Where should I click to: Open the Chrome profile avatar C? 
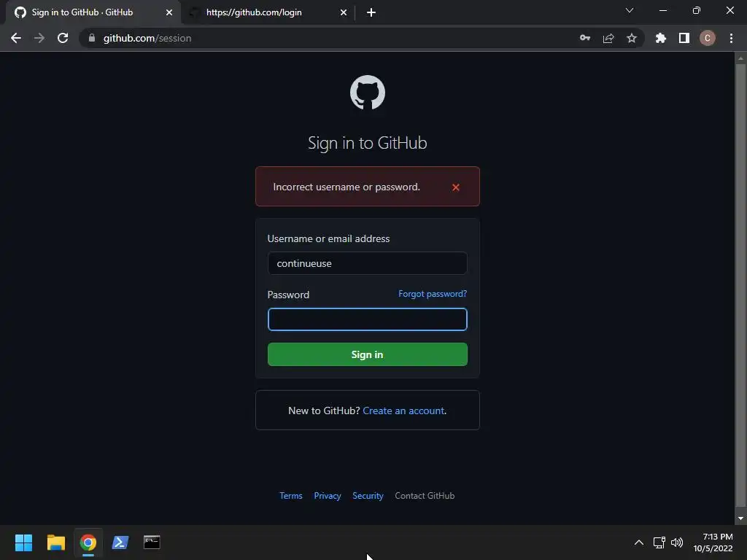click(708, 38)
